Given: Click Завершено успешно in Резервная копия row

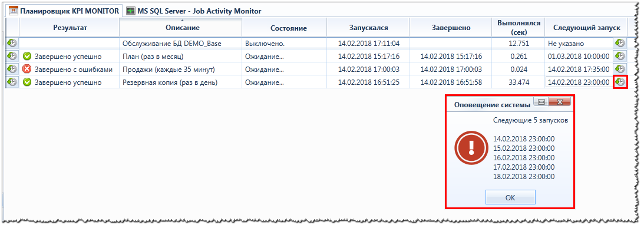Looking at the screenshot, I should [x=70, y=82].
